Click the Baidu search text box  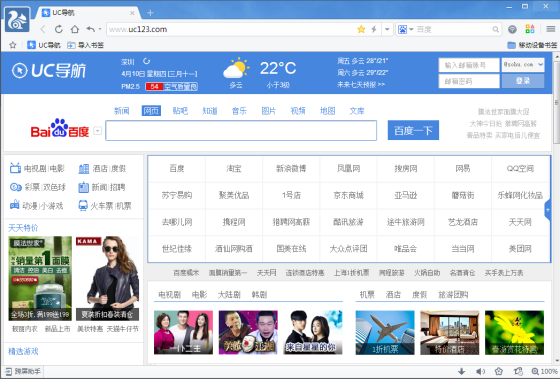click(x=241, y=130)
